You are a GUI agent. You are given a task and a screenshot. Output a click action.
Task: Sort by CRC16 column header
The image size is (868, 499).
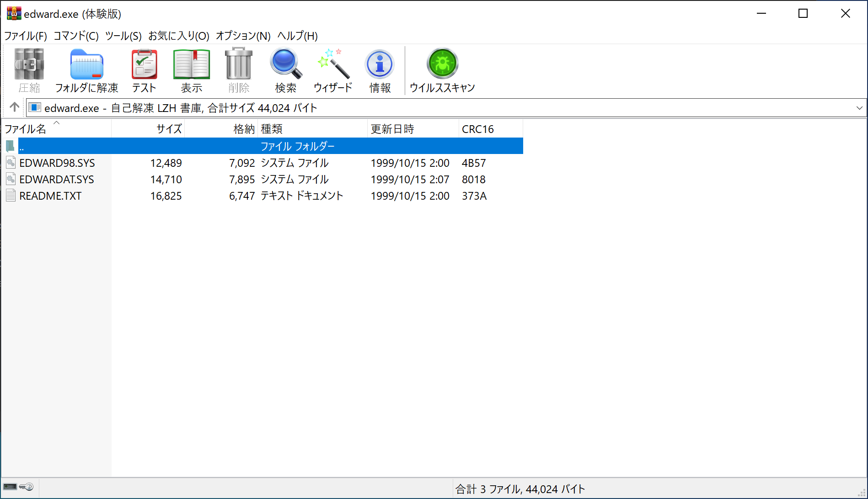[491, 128]
